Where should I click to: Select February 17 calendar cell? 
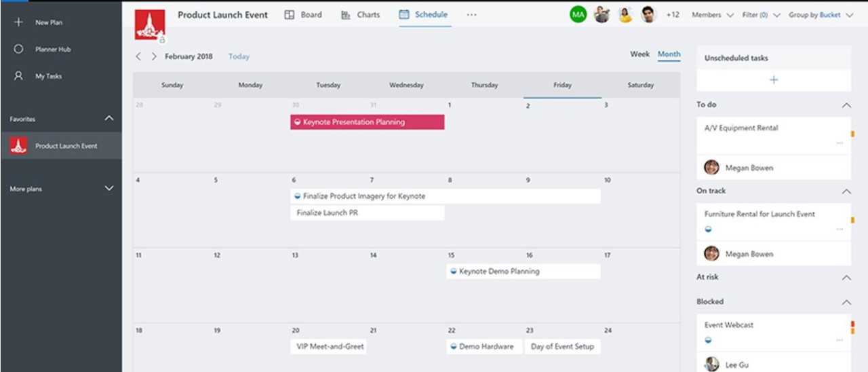pyautogui.click(x=641, y=285)
